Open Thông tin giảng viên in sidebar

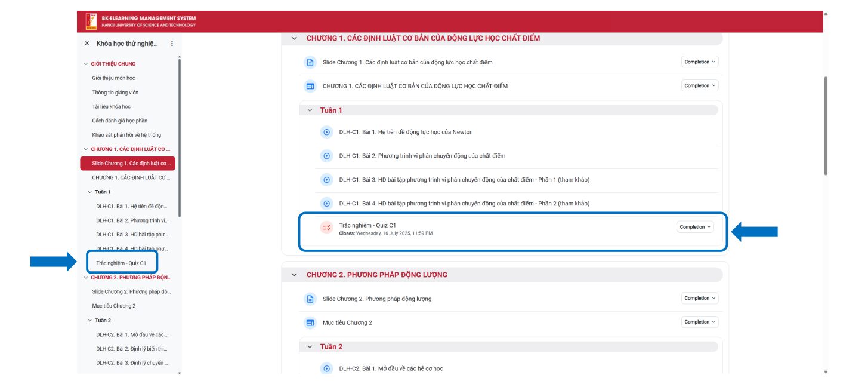click(x=115, y=93)
